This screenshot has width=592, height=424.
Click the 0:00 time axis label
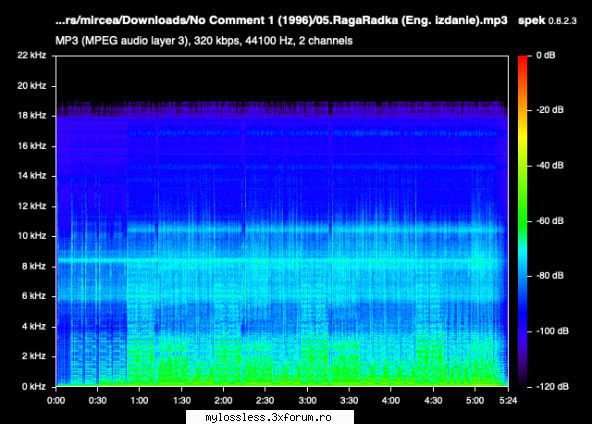[x=56, y=401]
